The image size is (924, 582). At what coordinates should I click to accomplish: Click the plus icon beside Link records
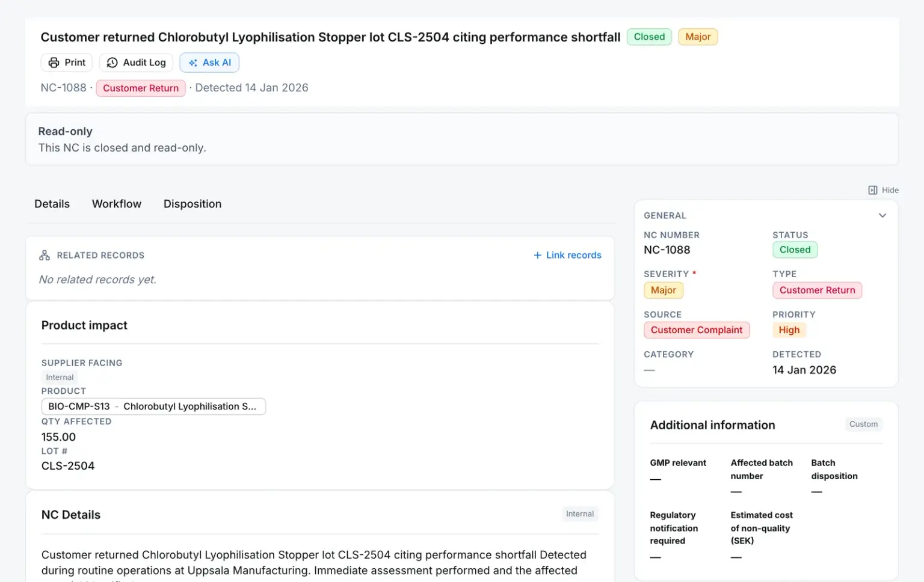(537, 255)
